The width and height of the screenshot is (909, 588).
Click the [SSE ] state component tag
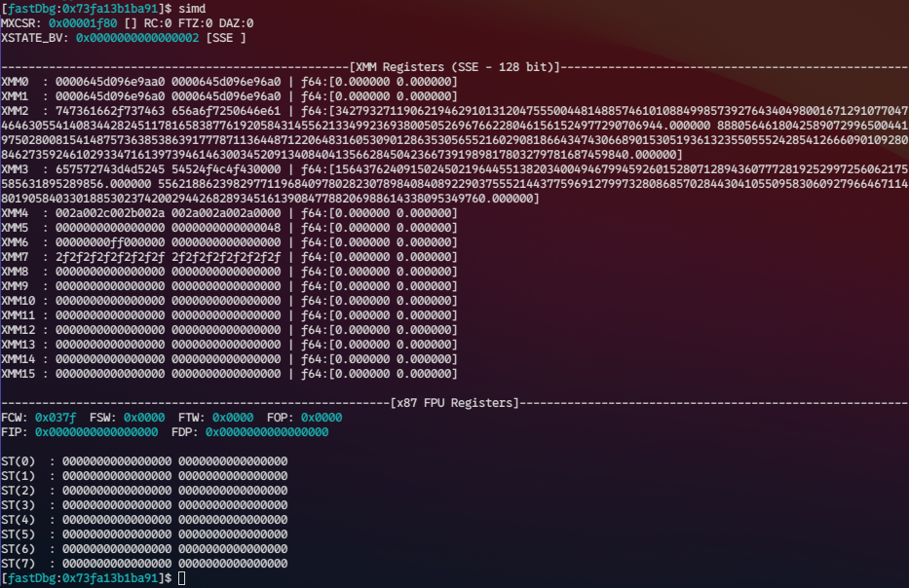pyautogui.click(x=226, y=38)
